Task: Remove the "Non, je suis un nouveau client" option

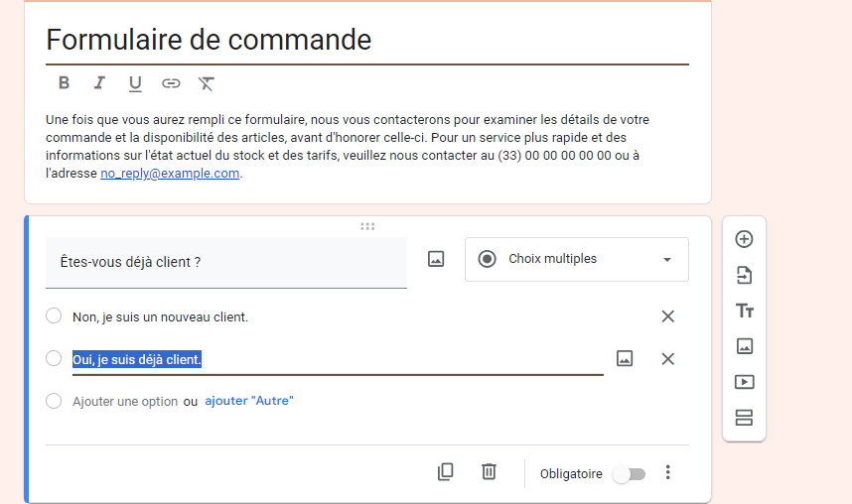Action: (x=668, y=316)
